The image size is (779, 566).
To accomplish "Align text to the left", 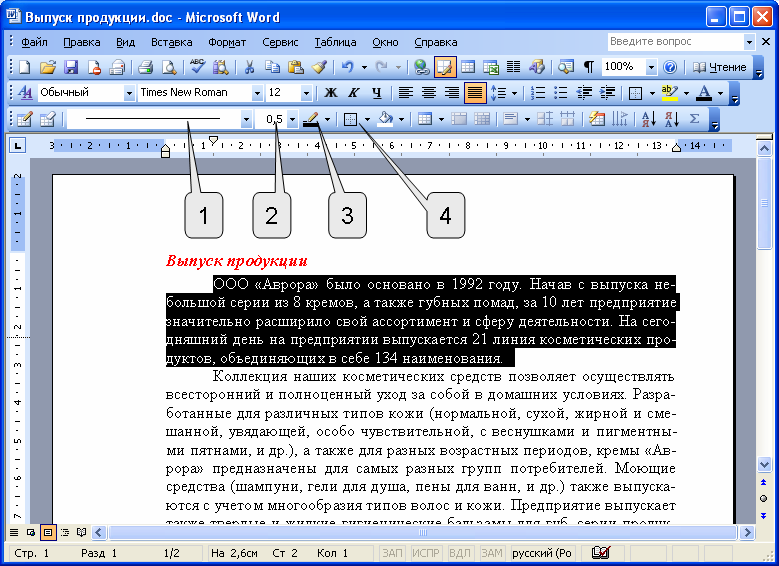I will (406, 92).
